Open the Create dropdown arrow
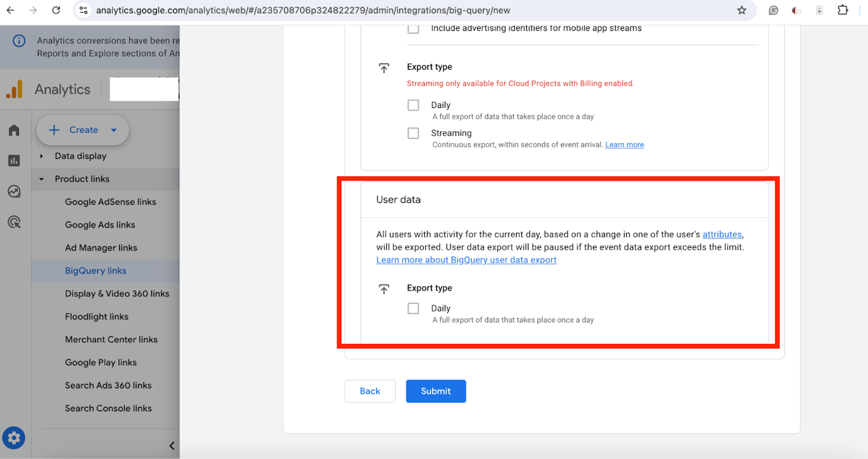Viewport: 868px width, 459px height. (114, 130)
